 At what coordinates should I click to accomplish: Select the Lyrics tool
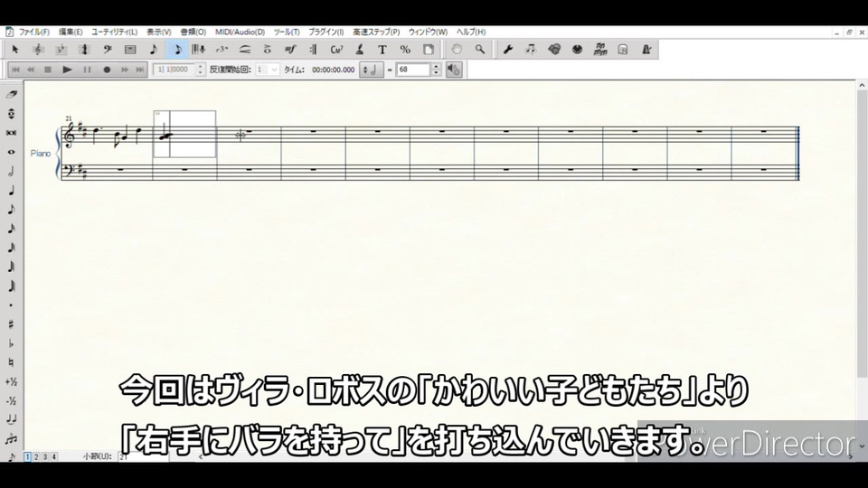359,50
